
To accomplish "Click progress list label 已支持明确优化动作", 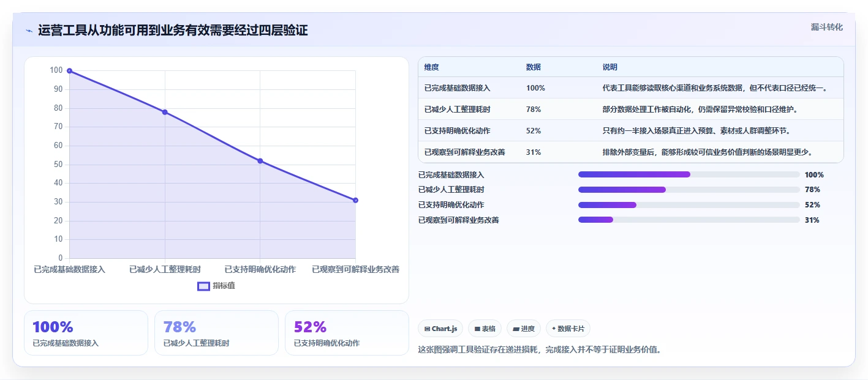I will pos(451,205).
